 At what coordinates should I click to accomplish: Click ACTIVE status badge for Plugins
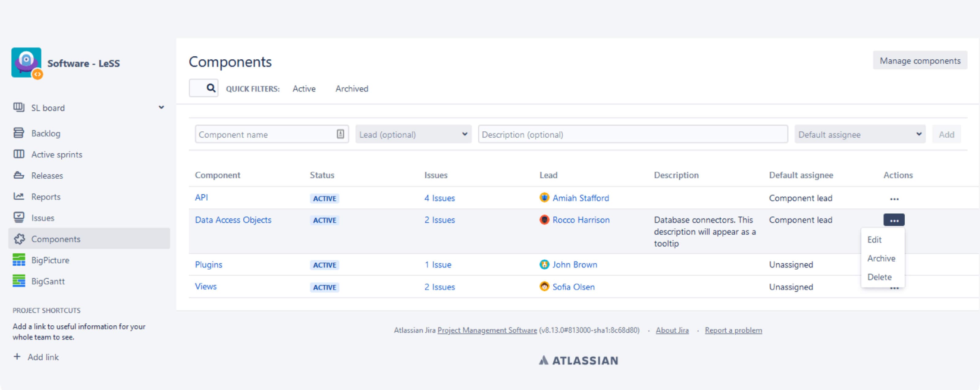pyautogui.click(x=325, y=265)
